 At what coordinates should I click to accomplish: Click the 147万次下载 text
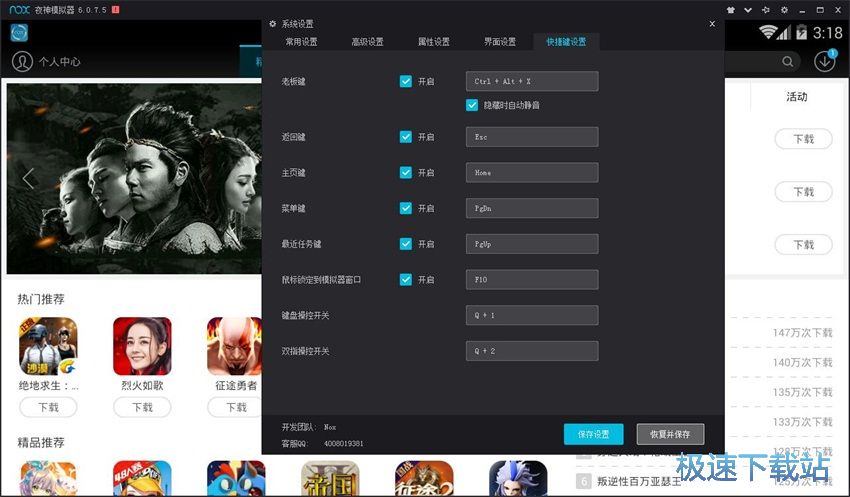(802, 333)
